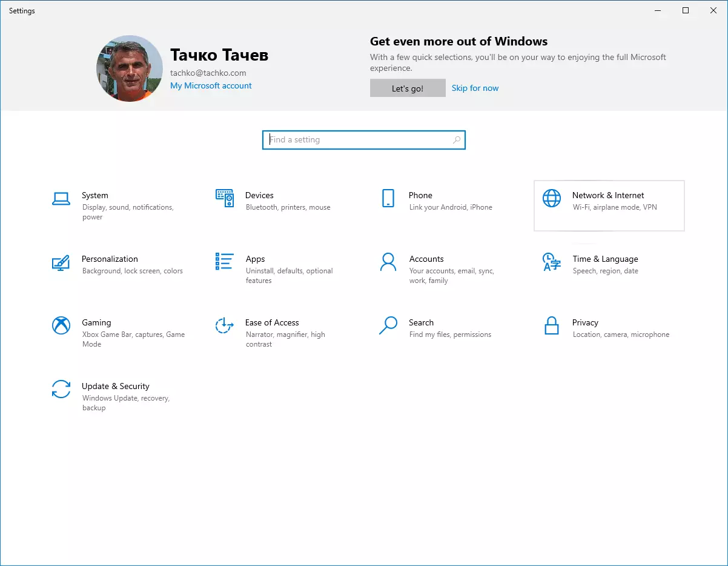Click the Network & Internet globe icon
The image size is (728, 566).
coord(552,198)
